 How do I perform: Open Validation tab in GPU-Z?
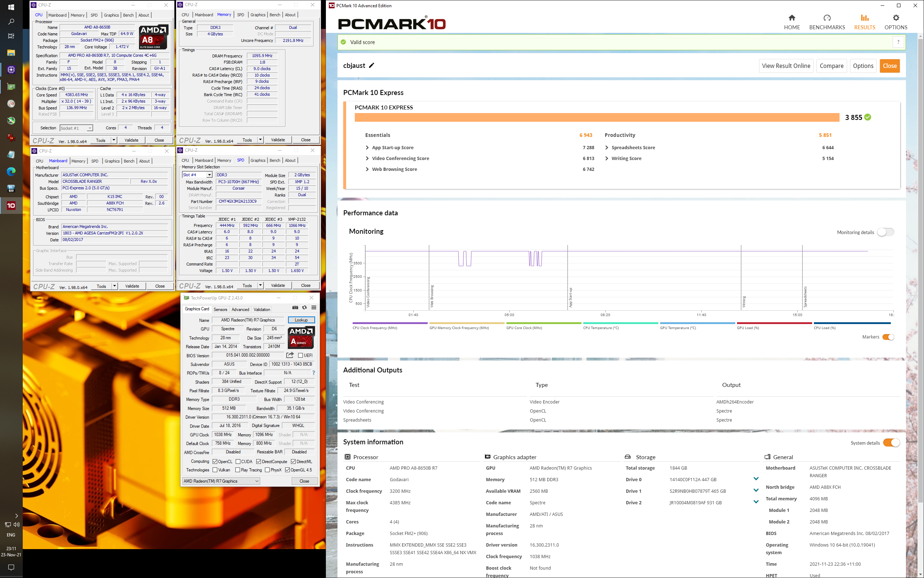[x=262, y=309]
